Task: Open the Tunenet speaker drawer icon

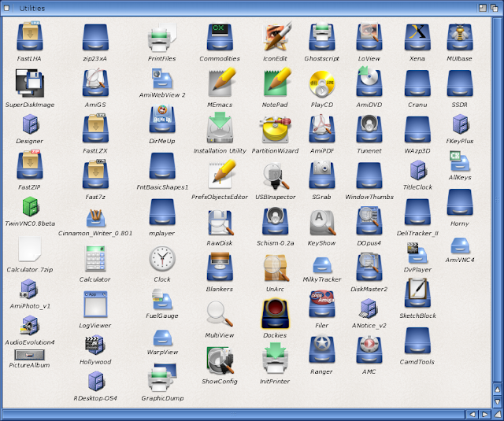Action: (369, 128)
